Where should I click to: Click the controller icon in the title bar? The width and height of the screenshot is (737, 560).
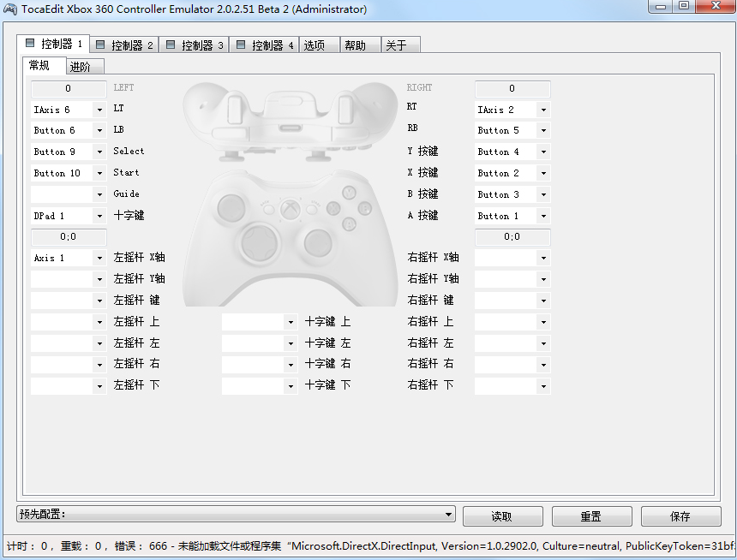click(x=11, y=9)
